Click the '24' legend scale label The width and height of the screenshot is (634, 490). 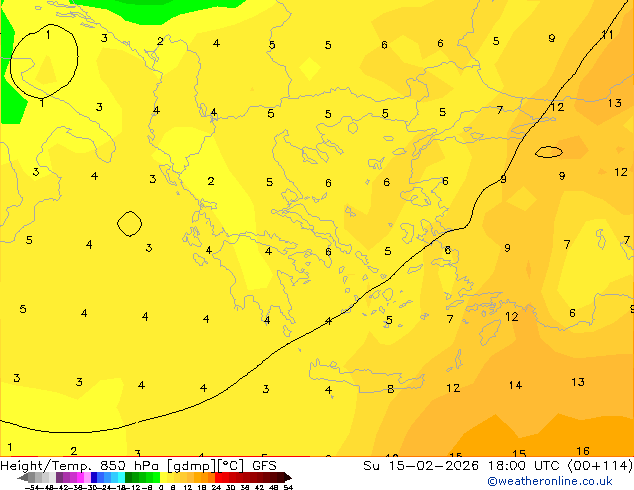point(216,487)
